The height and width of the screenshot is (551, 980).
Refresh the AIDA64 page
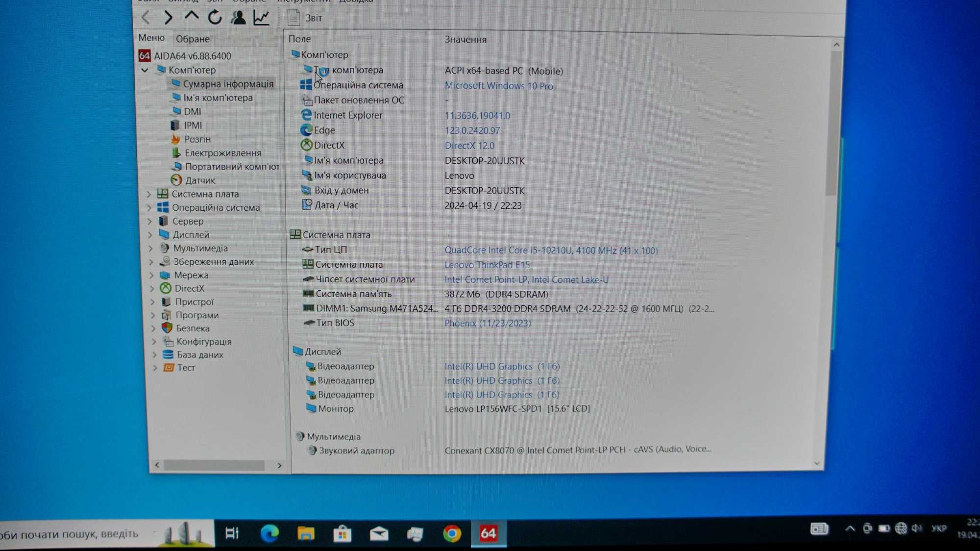[x=215, y=18]
